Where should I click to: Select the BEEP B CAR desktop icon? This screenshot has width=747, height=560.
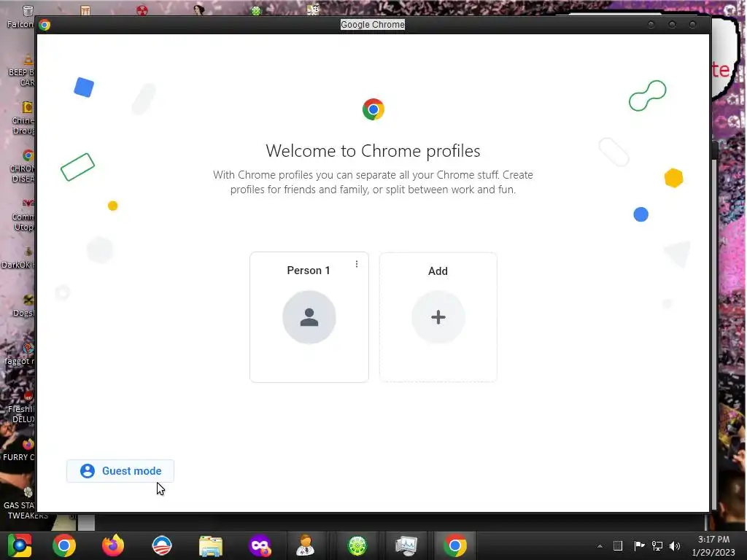(23, 71)
